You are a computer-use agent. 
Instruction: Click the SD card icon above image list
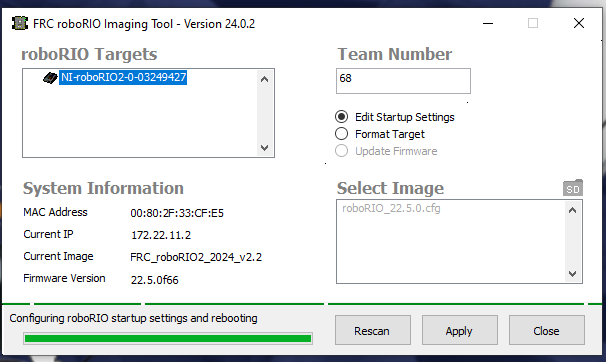pos(572,188)
